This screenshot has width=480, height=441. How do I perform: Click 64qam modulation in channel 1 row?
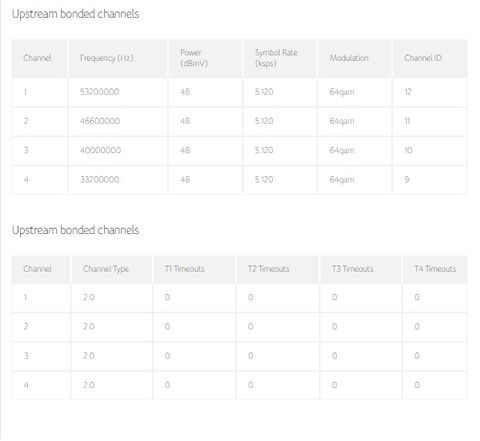[342, 92]
